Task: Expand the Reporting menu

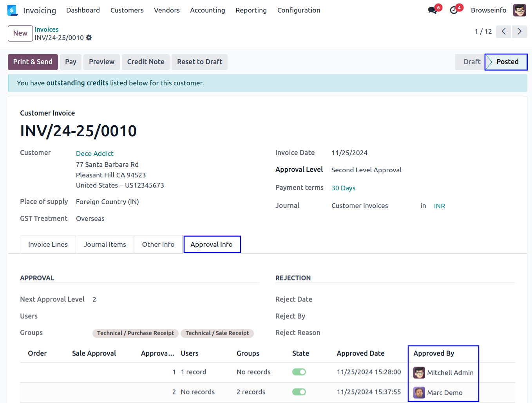Action: 251,10
